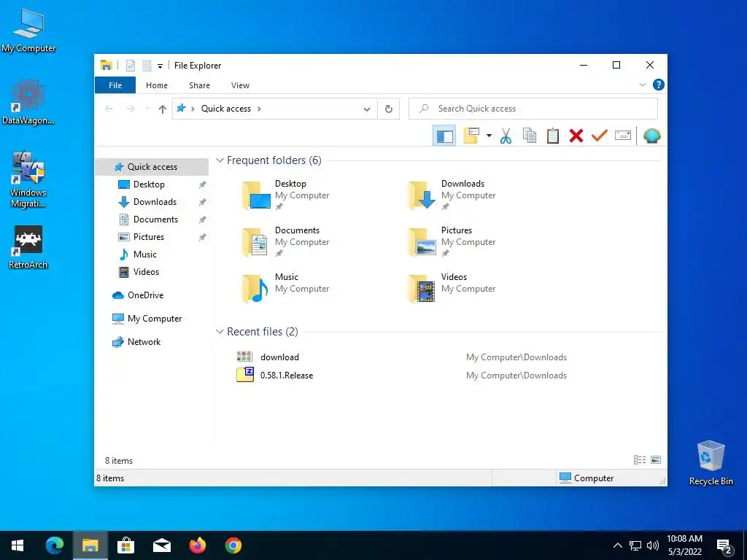Select the Pictures folder under Frequent folders
747x560 pixels.
(x=452, y=242)
